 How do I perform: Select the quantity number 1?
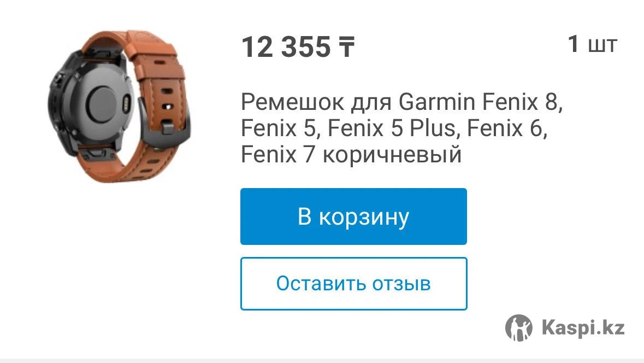coord(574,44)
